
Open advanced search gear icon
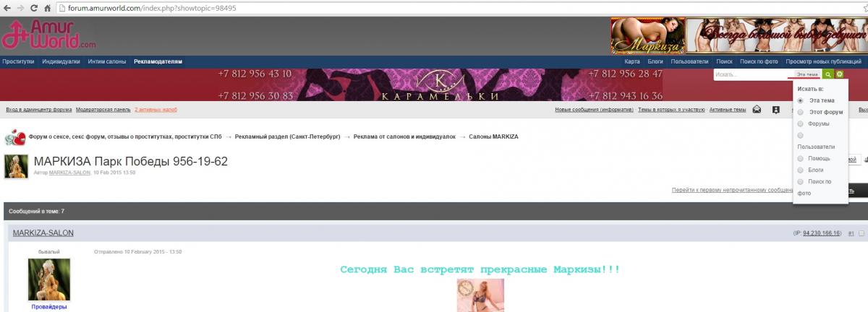[x=839, y=74]
